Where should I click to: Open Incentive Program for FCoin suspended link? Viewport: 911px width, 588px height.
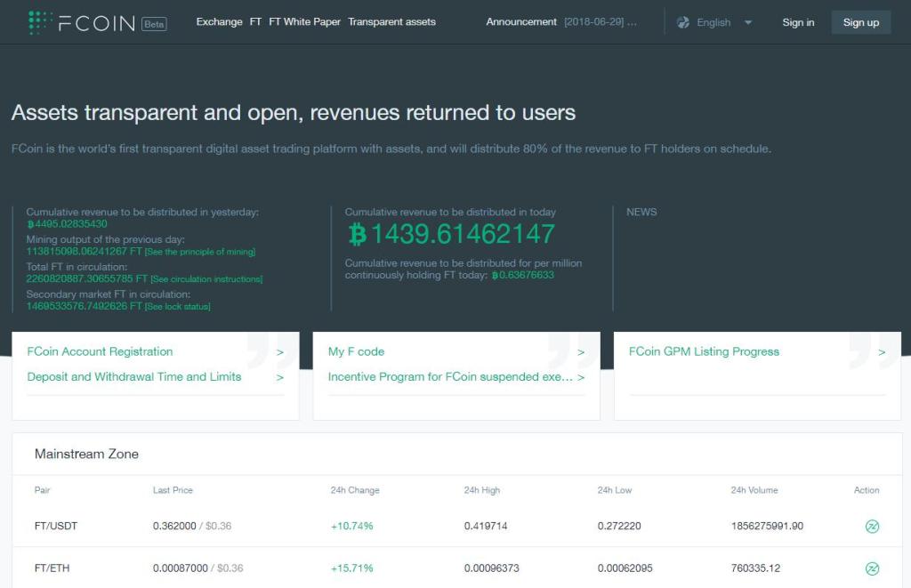(x=450, y=376)
